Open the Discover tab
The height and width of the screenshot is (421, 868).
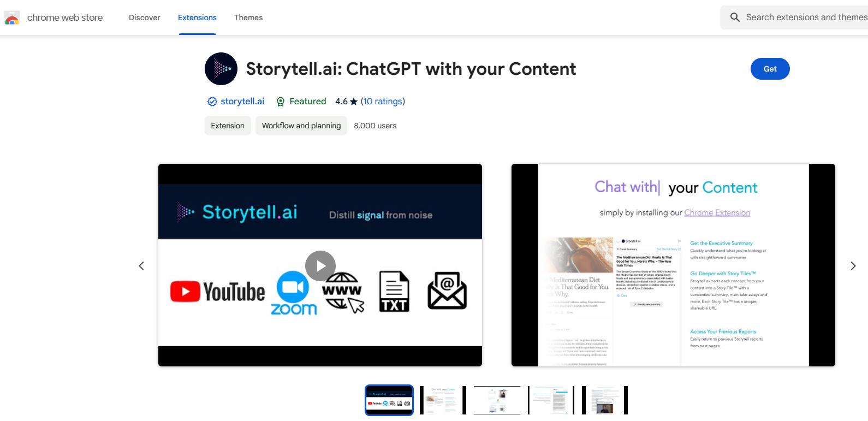tap(145, 17)
